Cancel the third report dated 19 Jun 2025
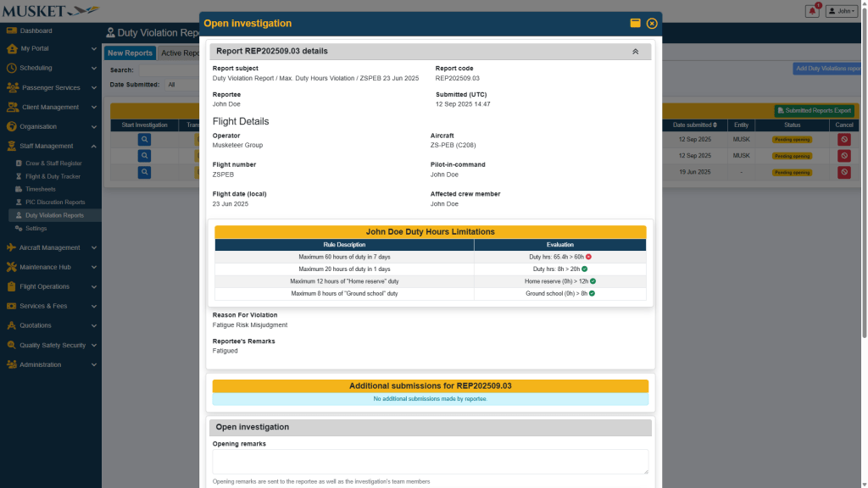This screenshot has width=868, height=488. coord(843,172)
